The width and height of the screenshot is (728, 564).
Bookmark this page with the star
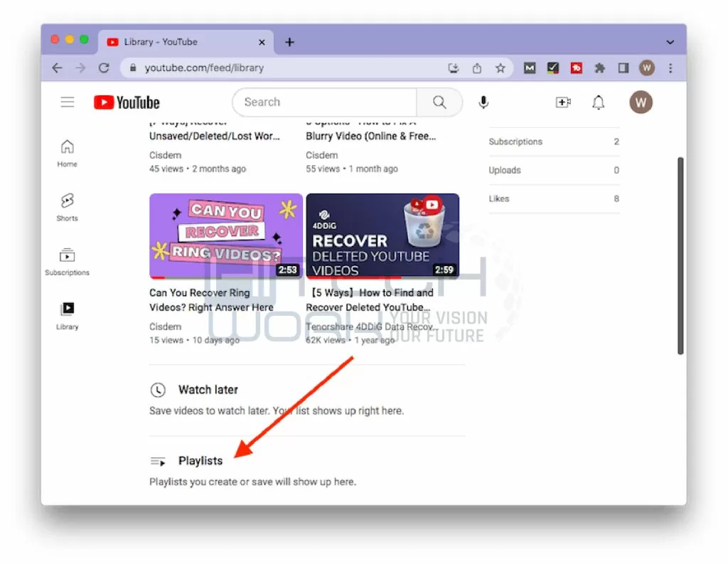(x=500, y=68)
